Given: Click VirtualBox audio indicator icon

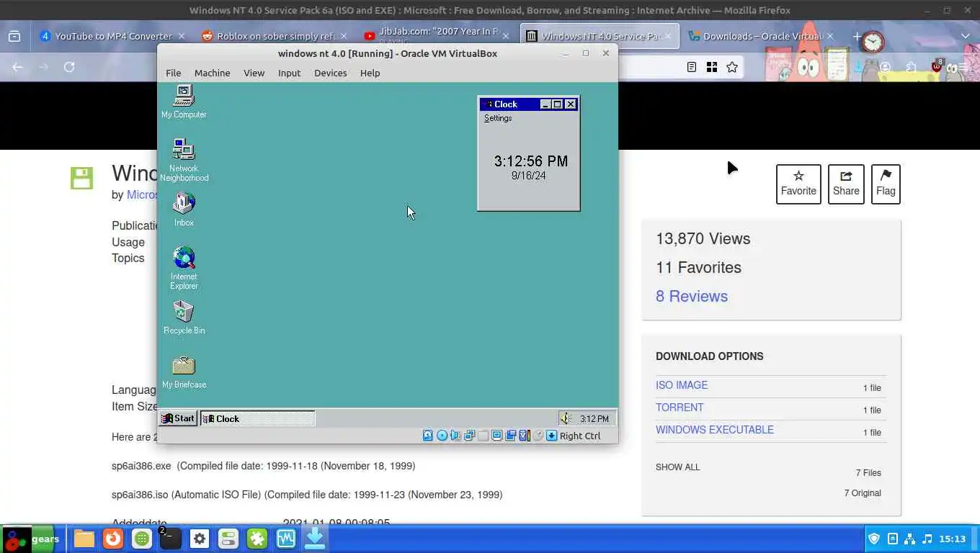Looking at the screenshot, I should coord(455,436).
